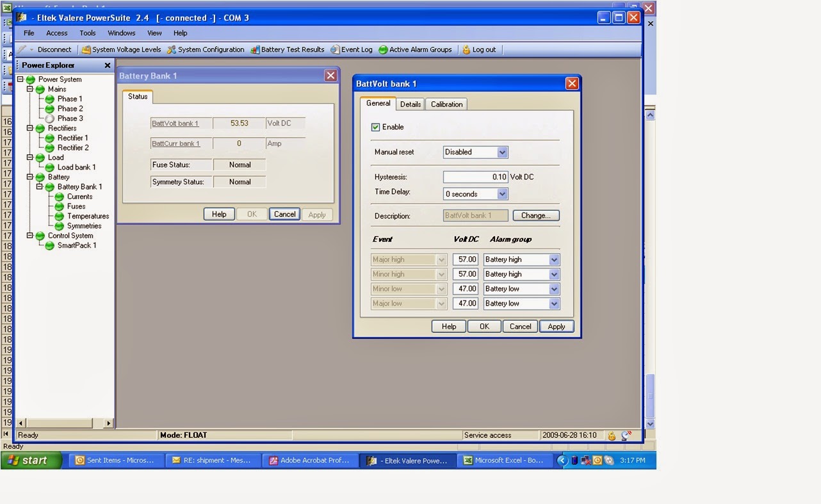821x504 pixels.
Task: Collapse the Battery Bank 1 tree node
Action: pyautogui.click(x=40, y=187)
